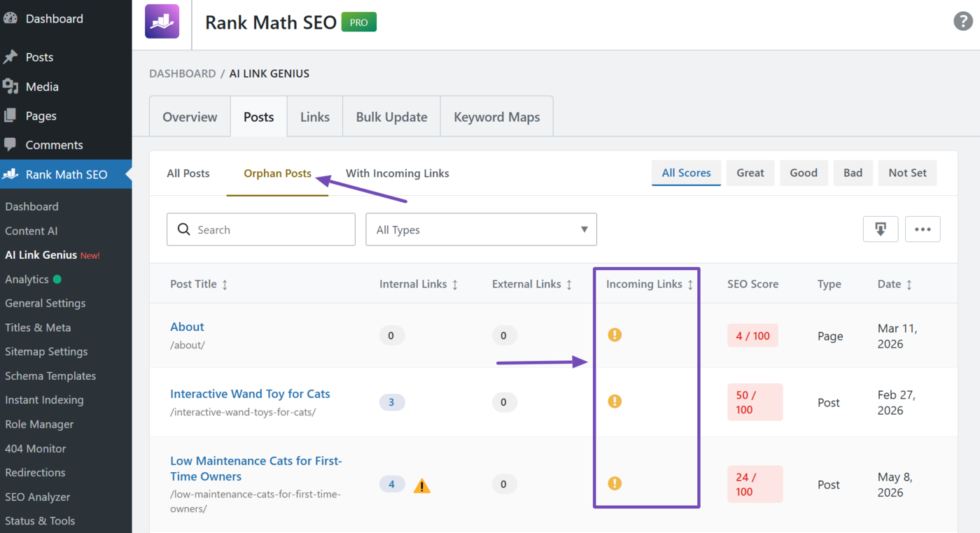
Task: Open Titles & Meta in sidebar
Action: [x=38, y=327]
